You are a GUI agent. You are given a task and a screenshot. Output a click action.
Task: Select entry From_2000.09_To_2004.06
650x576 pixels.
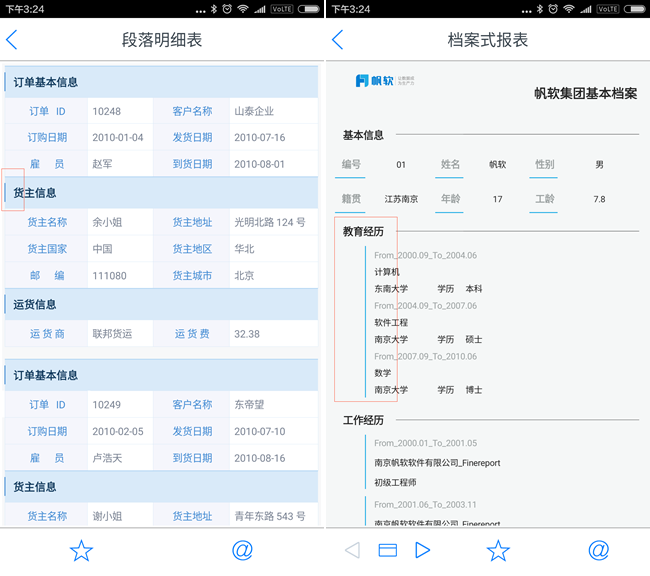coord(425,255)
